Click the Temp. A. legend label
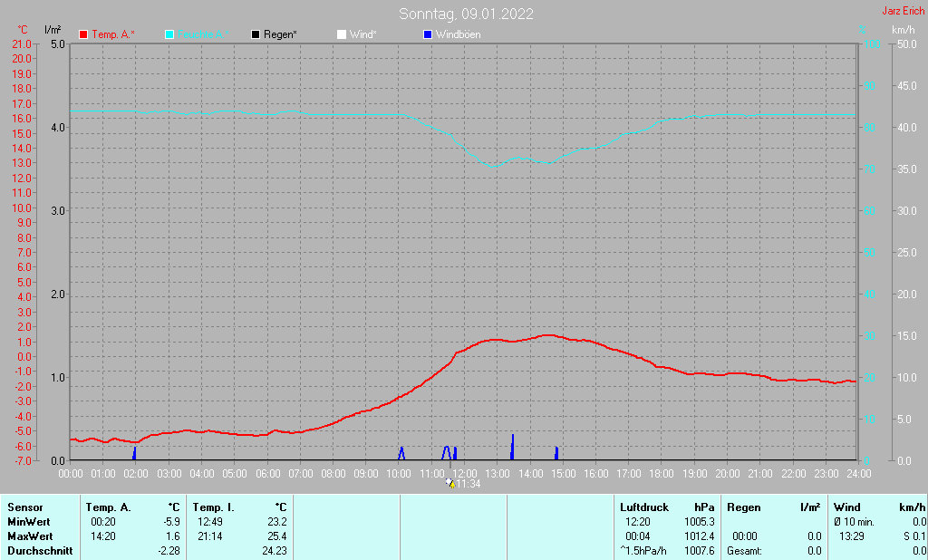 click(x=113, y=34)
